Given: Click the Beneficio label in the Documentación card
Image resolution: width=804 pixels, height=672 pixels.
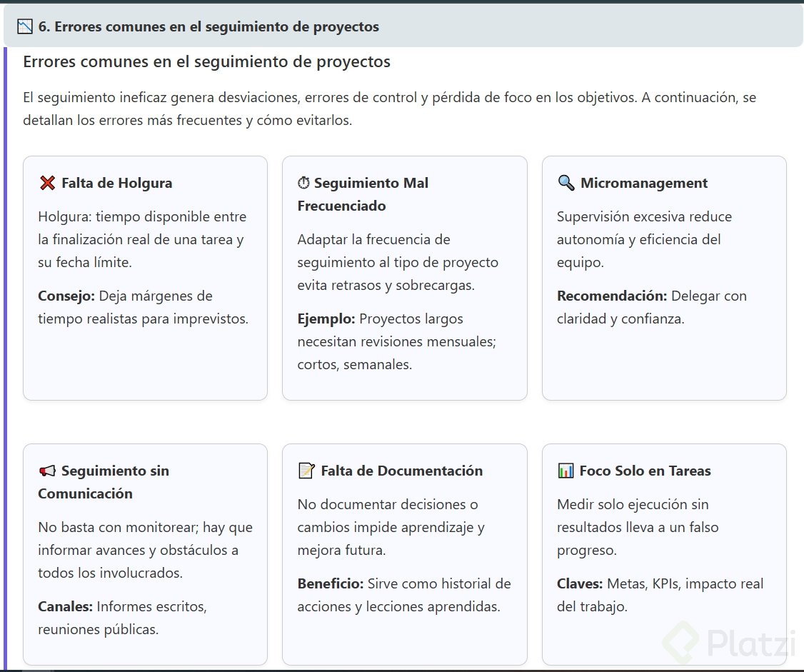Looking at the screenshot, I should point(331,583).
